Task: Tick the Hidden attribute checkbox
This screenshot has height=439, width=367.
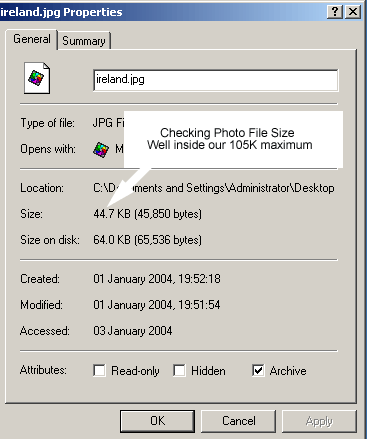Action: [179, 370]
